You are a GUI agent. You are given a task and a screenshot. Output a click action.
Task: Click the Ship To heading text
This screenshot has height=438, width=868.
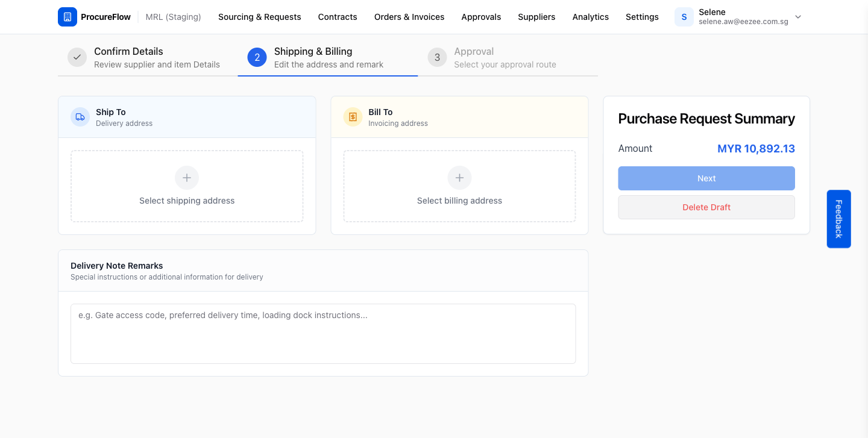point(111,112)
